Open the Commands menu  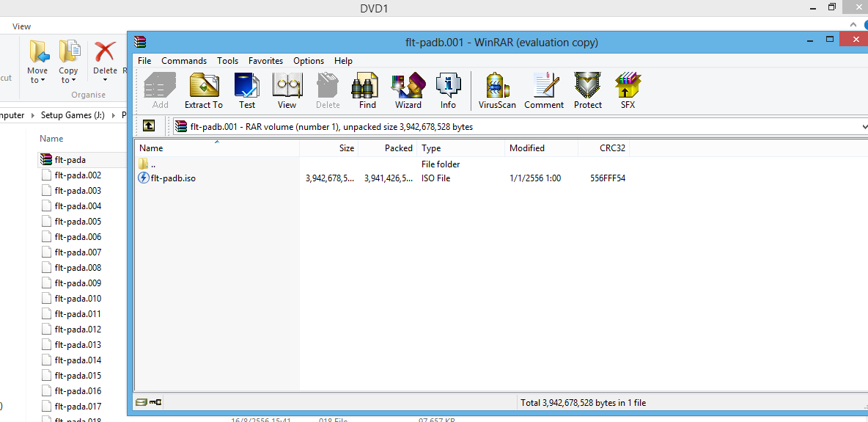[184, 61]
